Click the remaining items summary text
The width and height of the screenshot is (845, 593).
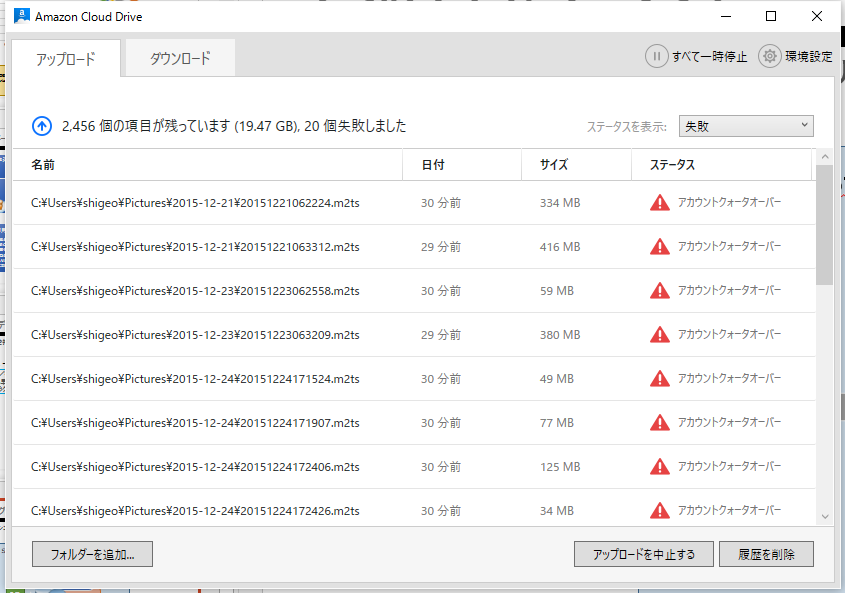pyautogui.click(x=234, y=126)
